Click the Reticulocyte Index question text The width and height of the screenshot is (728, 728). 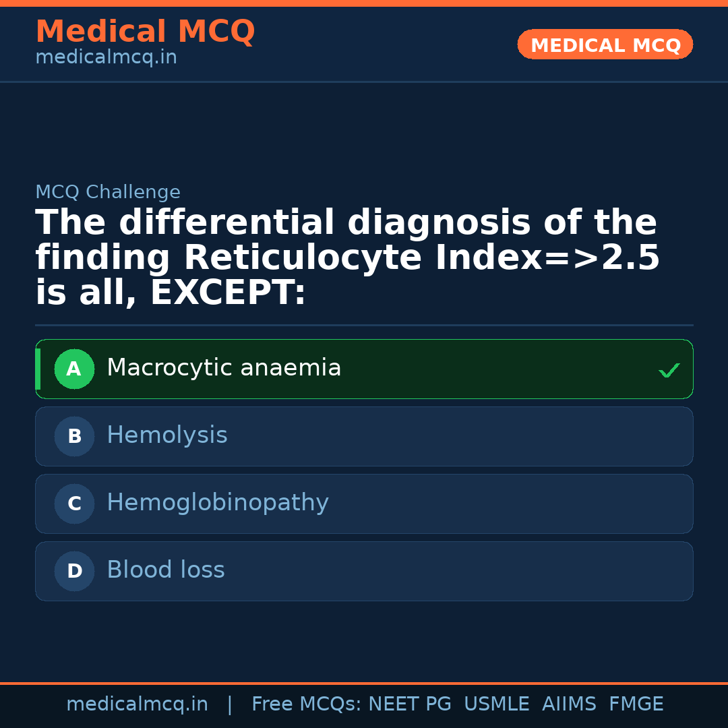pos(347,258)
